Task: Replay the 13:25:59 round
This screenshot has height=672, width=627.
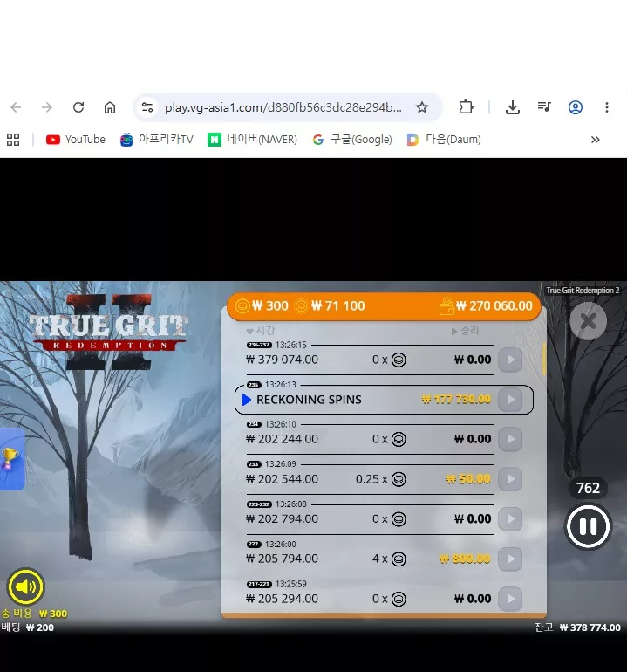Action: tap(510, 599)
